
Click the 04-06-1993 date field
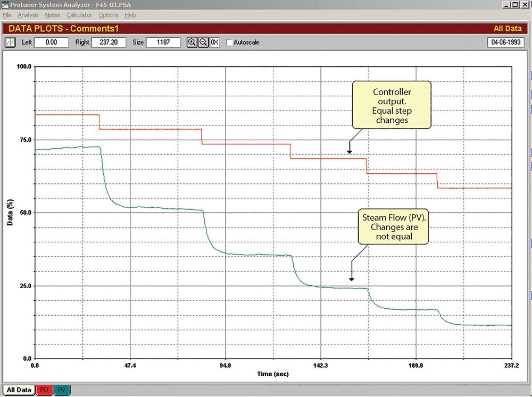pos(504,42)
